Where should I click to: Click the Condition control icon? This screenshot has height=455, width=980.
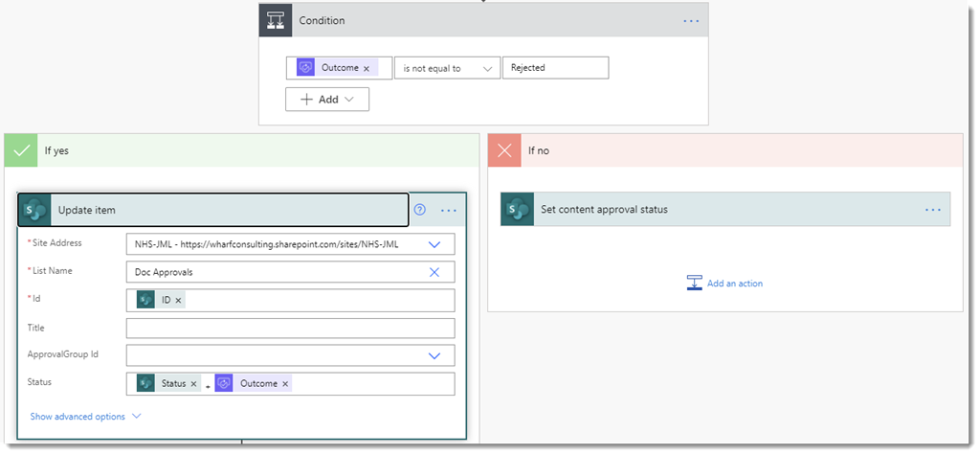pyautogui.click(x=275, y=20)
